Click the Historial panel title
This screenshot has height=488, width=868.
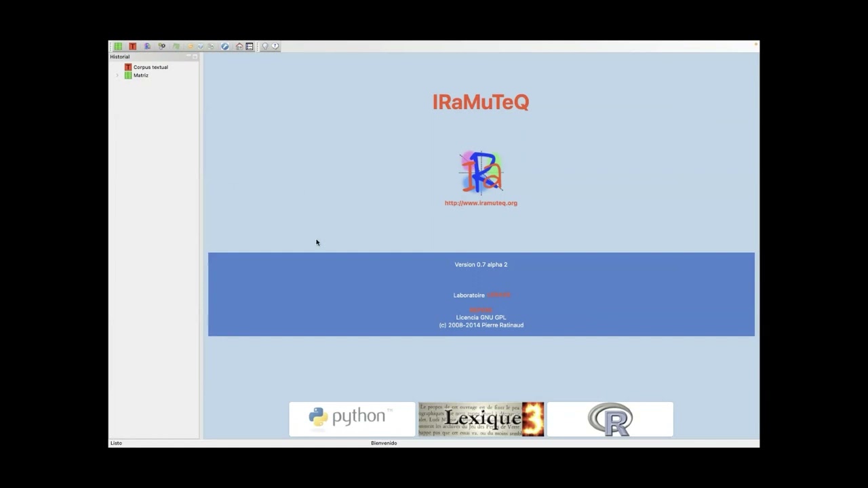tap(120, 56)
